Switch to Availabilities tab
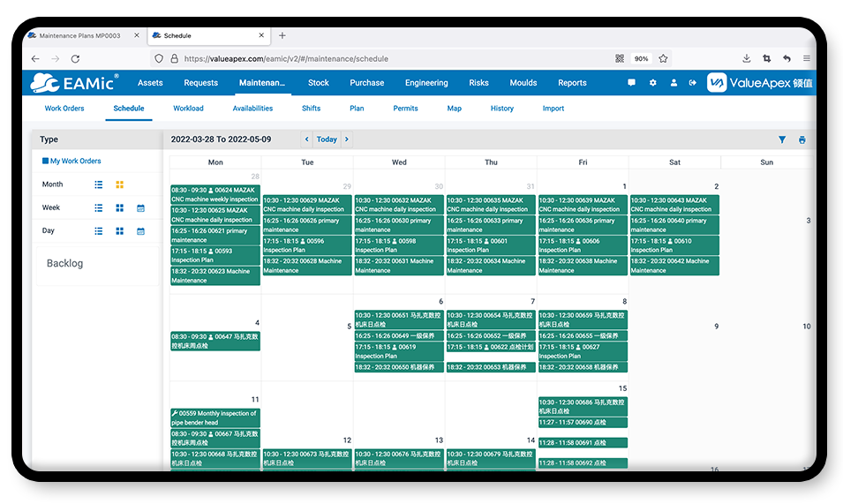The width and height of the screenshot is (843, 504). click(252, 108)
